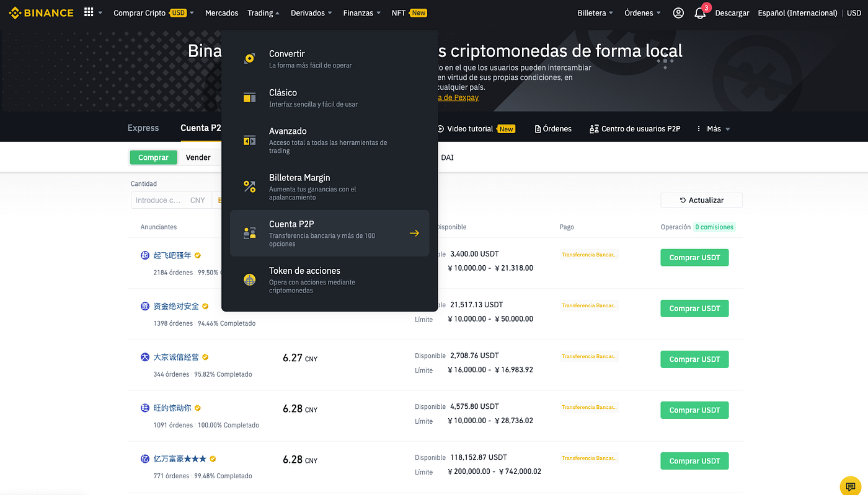Click verified badge next to 亿万富豪★★★
The height and width of the screenshot is (495, 868).
(213, 459)
